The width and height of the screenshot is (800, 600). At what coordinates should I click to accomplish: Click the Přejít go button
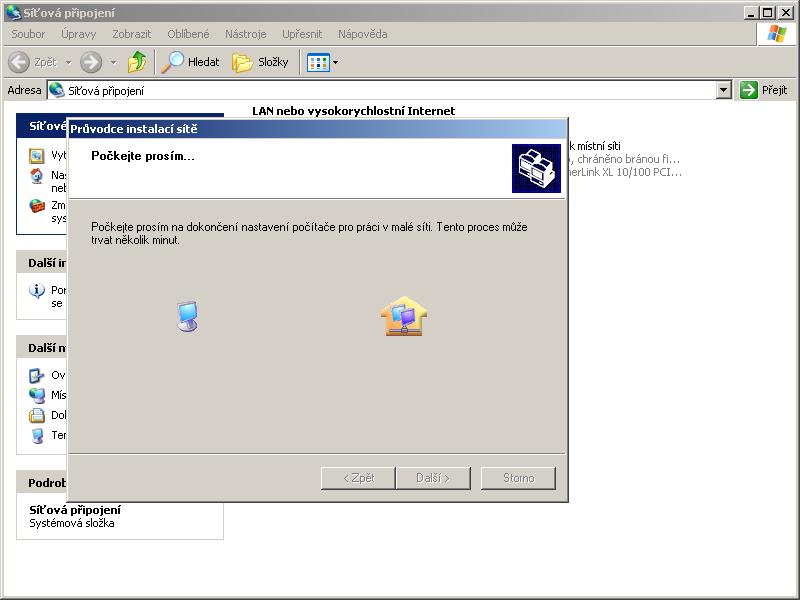(764, 90)
